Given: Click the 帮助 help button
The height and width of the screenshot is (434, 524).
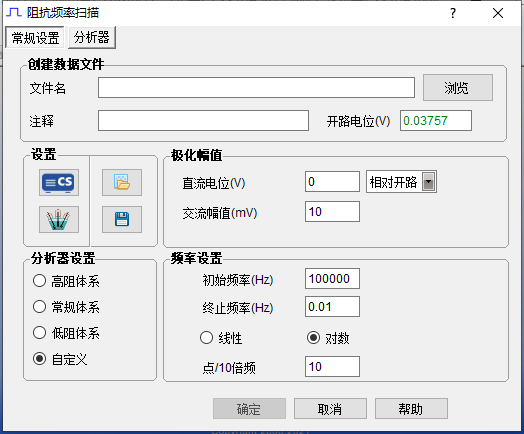Looking at the screenshot, I should tap(411, 409).
